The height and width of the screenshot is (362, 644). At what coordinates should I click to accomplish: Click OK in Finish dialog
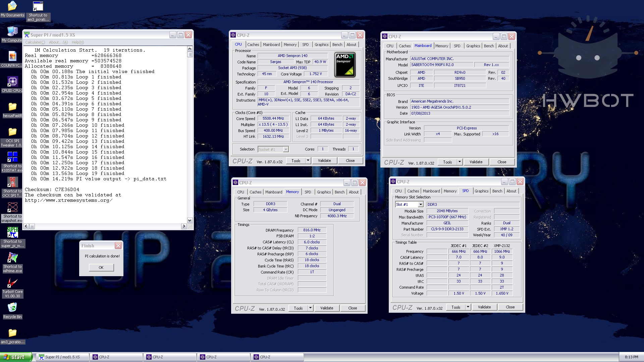[x=101, y=267]
